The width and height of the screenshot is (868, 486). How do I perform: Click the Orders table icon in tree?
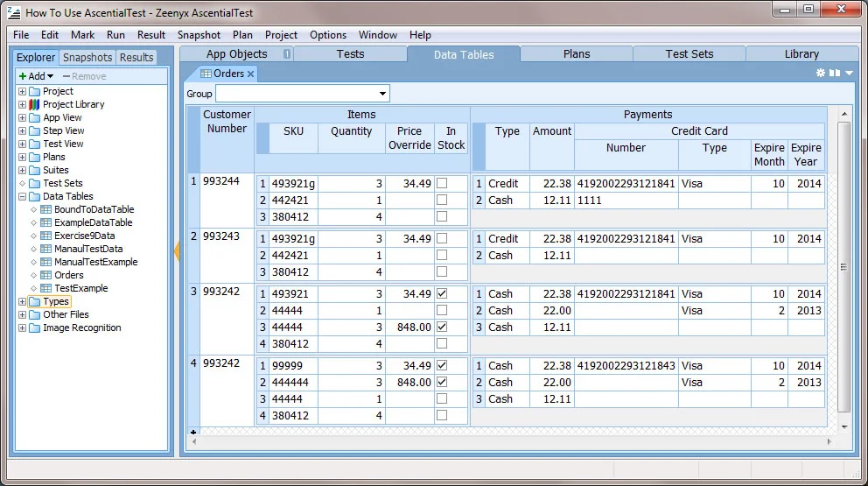46,275
